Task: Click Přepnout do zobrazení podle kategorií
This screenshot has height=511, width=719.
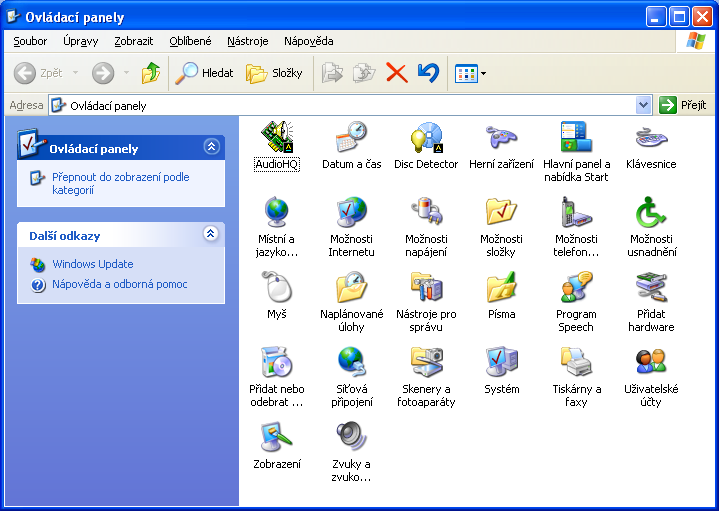Action: tap(121, 183)
